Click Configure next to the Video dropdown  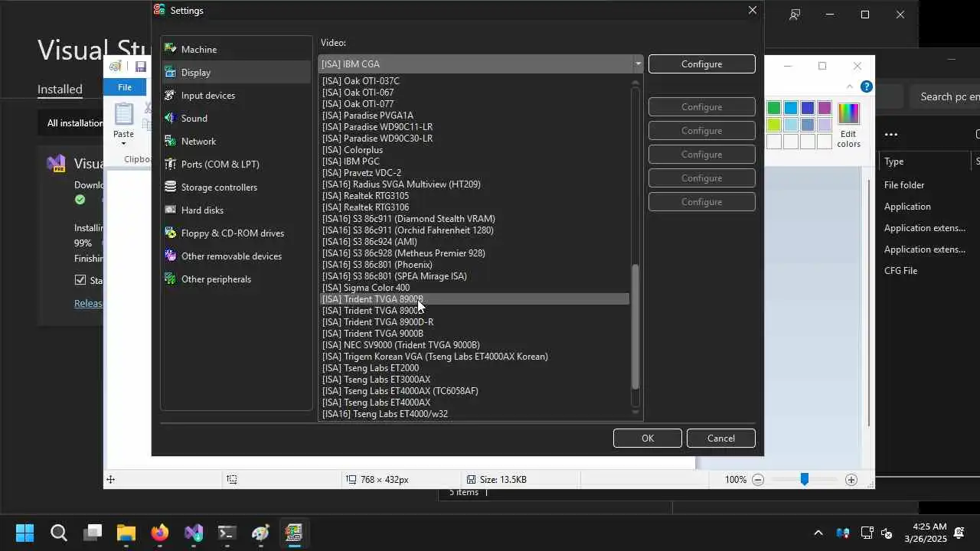[x=702, y=64]
